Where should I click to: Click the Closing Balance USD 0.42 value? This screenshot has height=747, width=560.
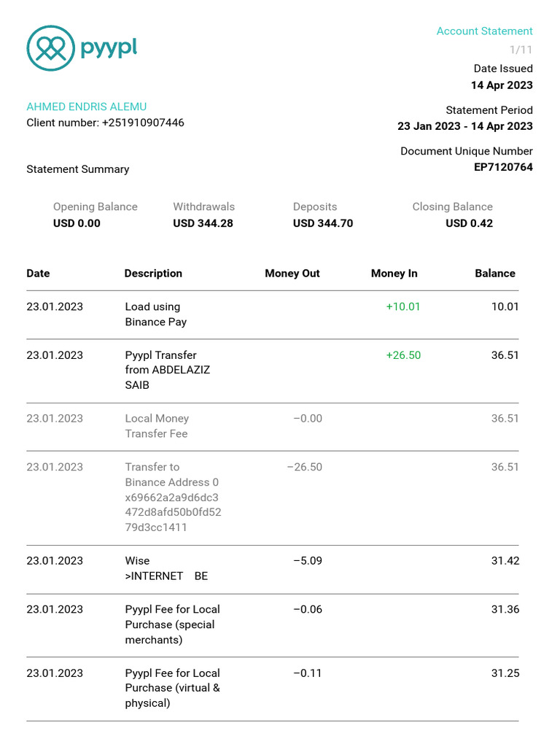coord(469,223)
